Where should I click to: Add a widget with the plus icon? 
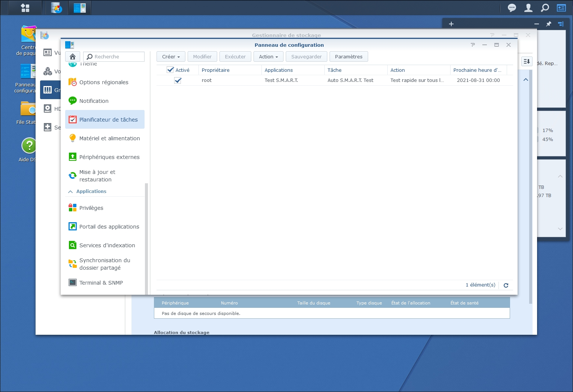pyautogui.click(x=451, y=24)
